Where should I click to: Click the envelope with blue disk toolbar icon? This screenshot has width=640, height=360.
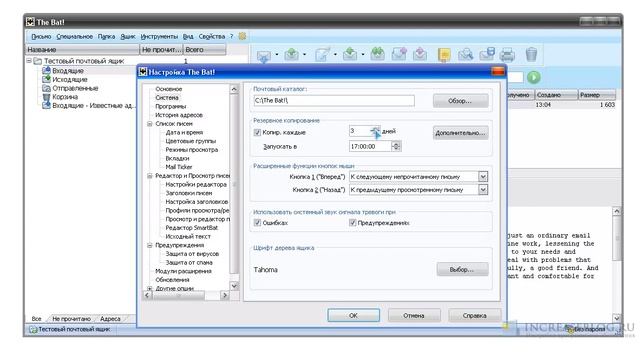487,54
